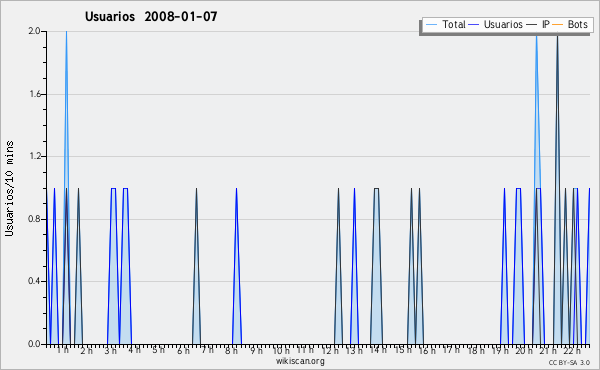600x370 pixels.
Task: Click the 'CC BY-SA 3.0' license text
Action: pos(569,362)
